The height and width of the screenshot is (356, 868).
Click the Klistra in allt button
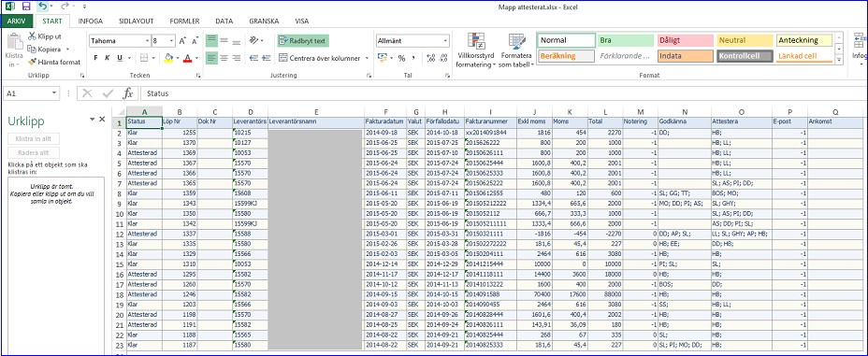pyautogui.click(x=34, y=138)
